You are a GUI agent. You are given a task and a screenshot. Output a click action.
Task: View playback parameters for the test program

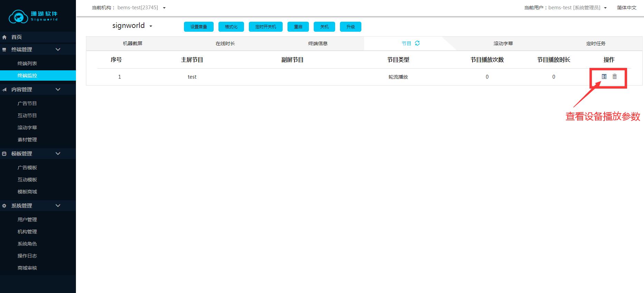coord(604,77)
